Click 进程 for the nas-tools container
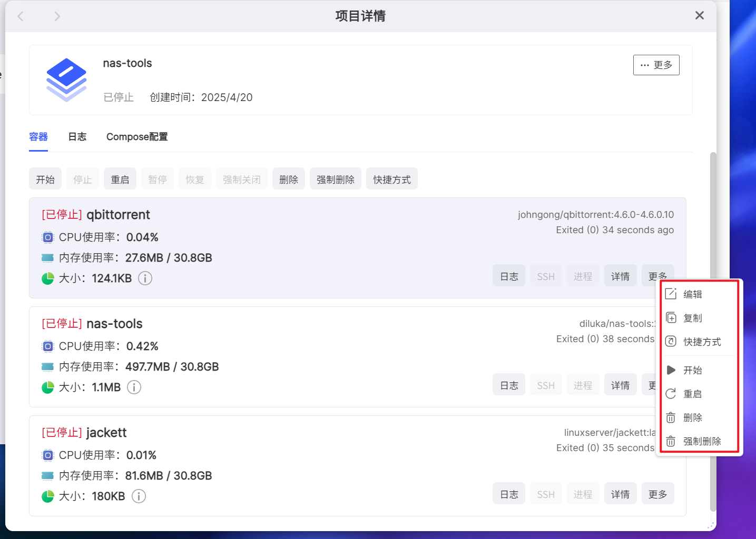 pos(583,385)
